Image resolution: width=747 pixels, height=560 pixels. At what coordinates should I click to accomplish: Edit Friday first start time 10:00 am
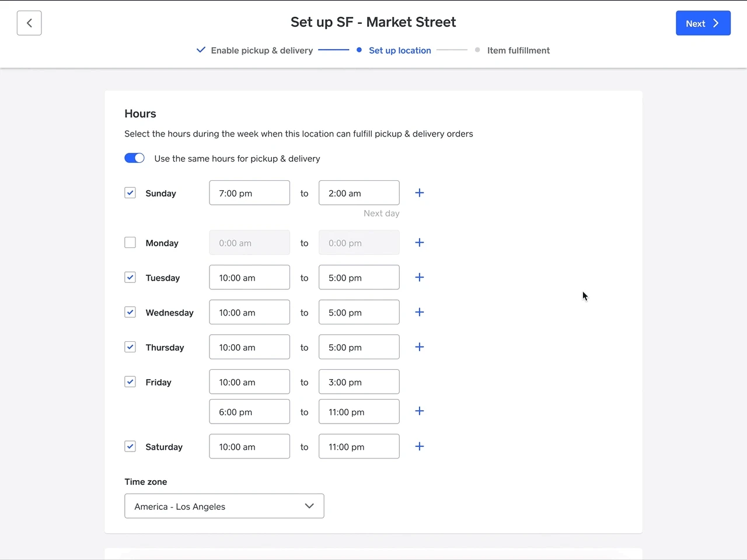pyautogui.click(x=250, y=382)
